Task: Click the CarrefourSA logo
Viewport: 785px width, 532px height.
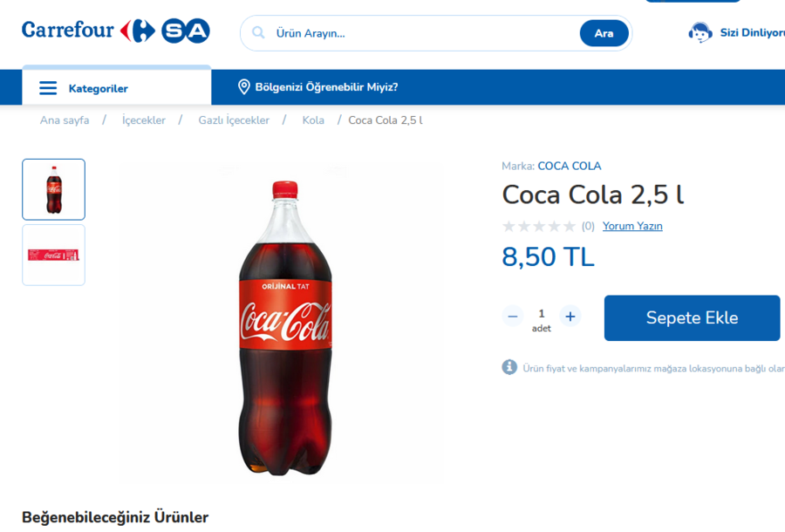Action: pyautogui.click(x=116, y=31)
